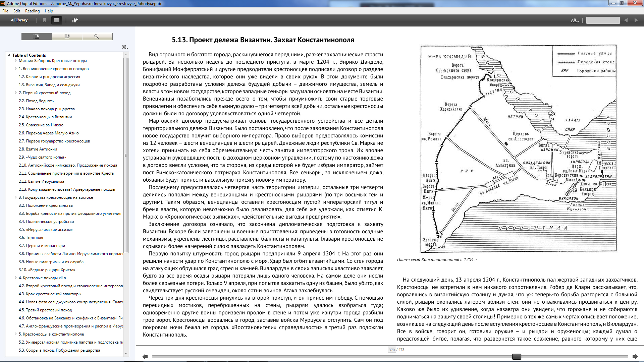Open chapter '3.4. Политическое устройство'

coord(46,222)
